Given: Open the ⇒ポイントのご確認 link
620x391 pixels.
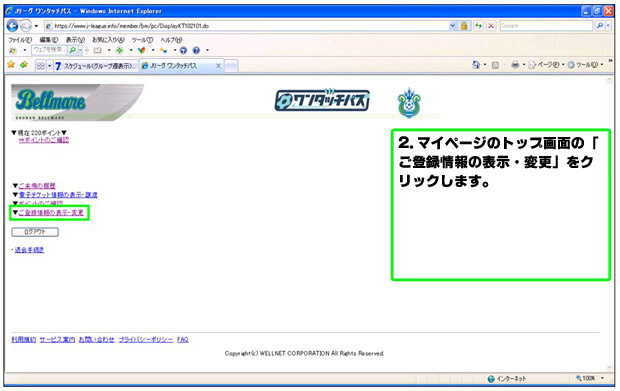Looking at the screenshot, I should pyautogui.click(x=43, y=140).
